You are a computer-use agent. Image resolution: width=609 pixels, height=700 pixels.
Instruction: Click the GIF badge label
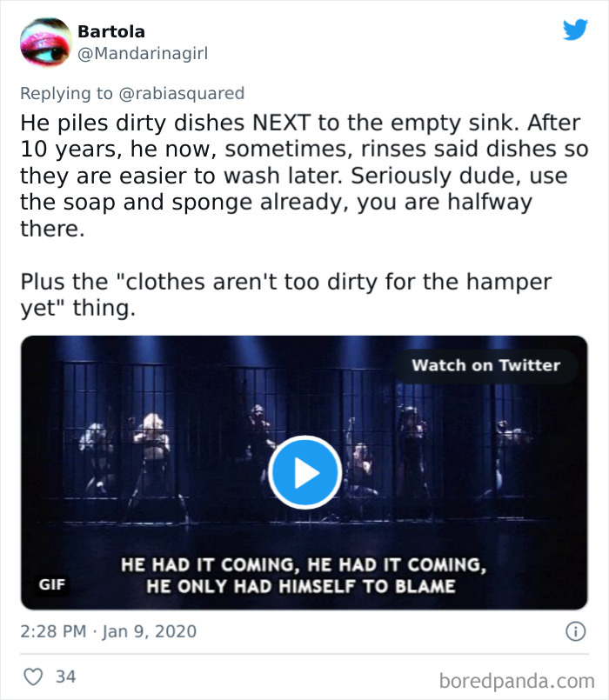[x=52, y=584]
